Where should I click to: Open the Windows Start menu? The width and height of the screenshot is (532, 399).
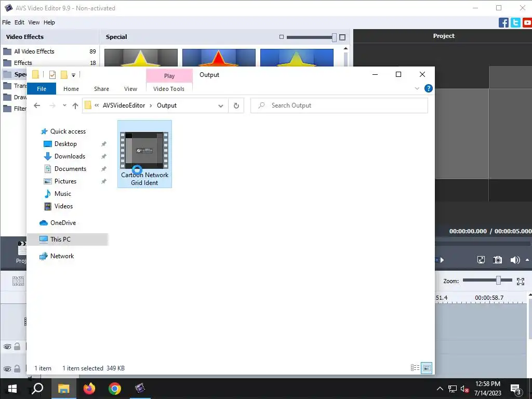click(x=12, y=389)
